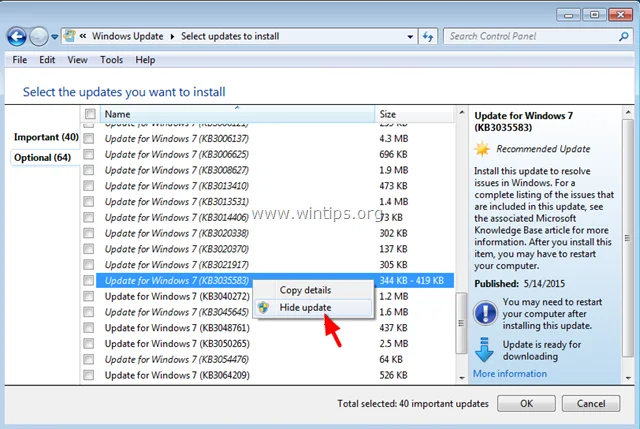Click the Windows Update icon in address bar
Image resolution: width=640 pixels, height=429 pixels.
click(70, 37)
